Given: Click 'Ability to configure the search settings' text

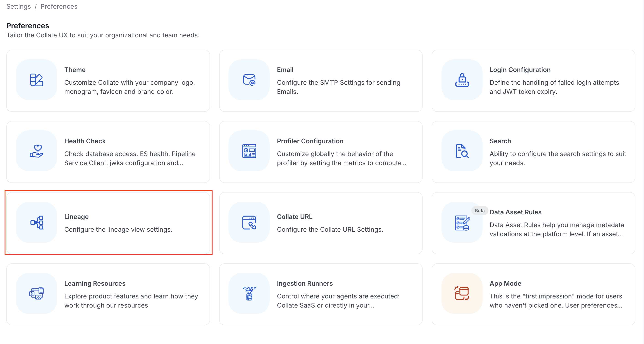Looking at the screenshot, I should (x=558, y=158).
